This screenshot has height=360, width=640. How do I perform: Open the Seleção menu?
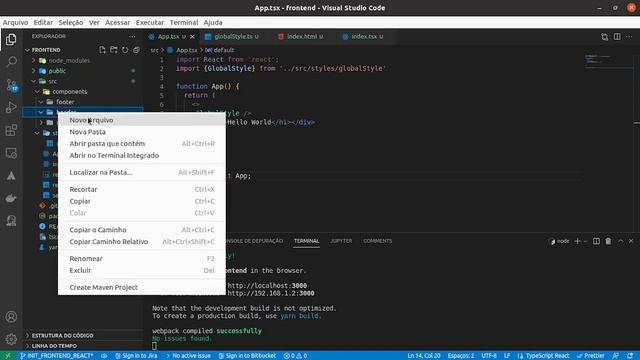point(71,22)
